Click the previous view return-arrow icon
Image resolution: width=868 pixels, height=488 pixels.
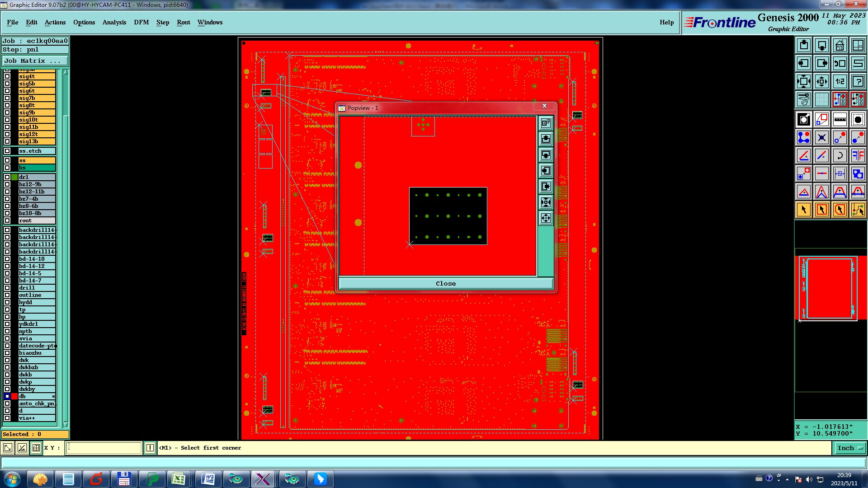pyautogui.click(x=840, y=63)
